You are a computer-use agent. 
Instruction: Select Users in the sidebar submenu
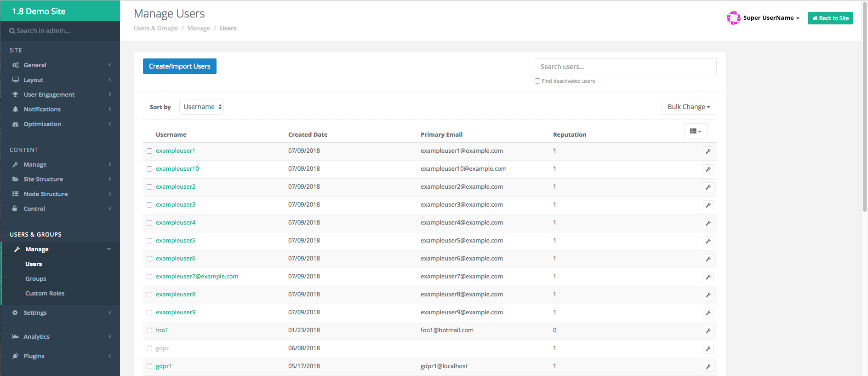[x=34, y=264]
